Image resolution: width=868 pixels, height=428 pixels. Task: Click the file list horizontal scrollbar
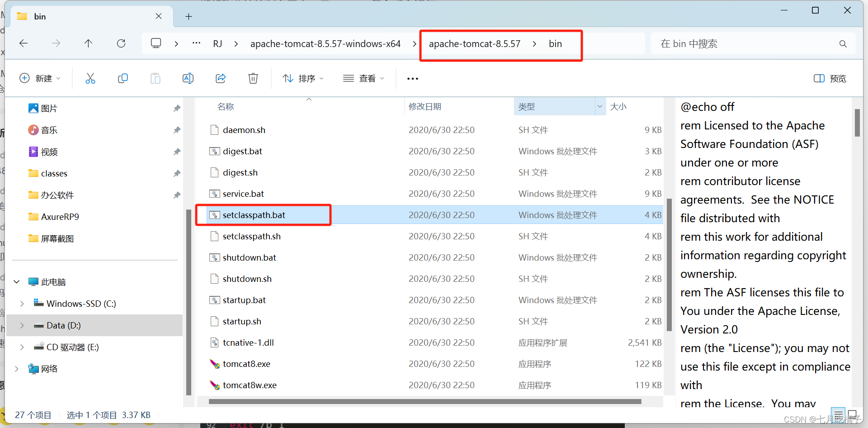click(425, 401)
